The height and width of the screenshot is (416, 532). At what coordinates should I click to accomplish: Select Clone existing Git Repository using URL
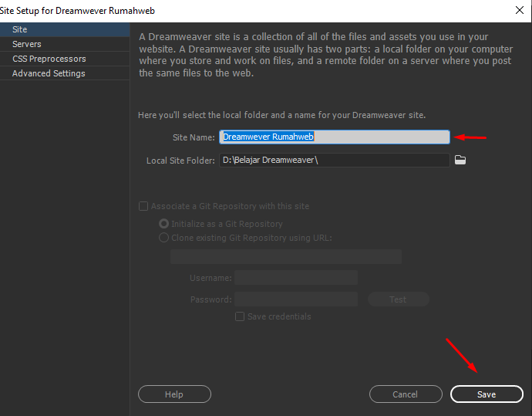pyautogui.click(x=164, y=238)
